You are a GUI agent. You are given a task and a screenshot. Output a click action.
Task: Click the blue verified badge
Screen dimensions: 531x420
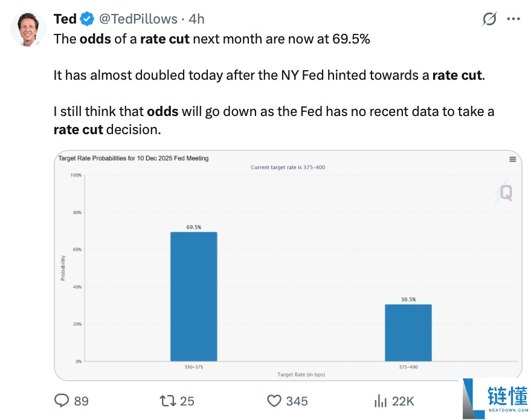pos(87,19)
